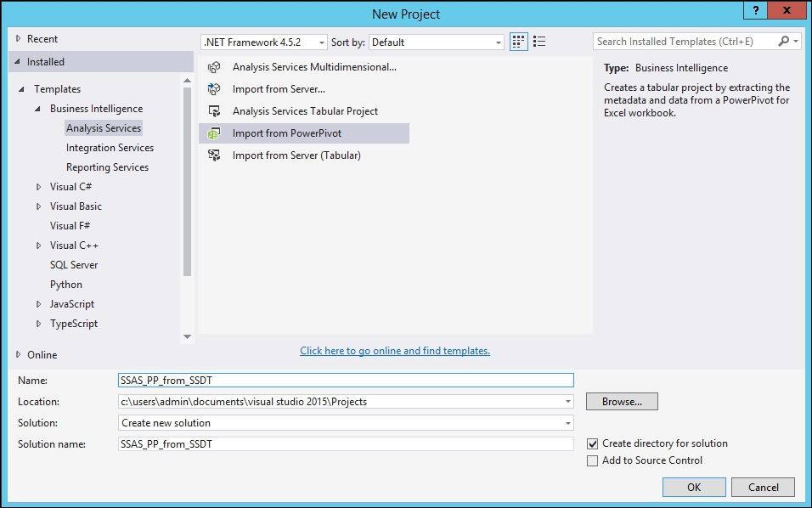Click the JavaScript tree label
This screenshot has height=508, width=812.
72,304
